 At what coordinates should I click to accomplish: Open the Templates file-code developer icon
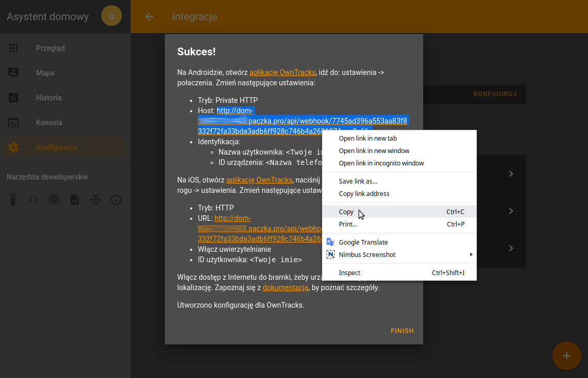pyautogui.click(x=75, y=199)
